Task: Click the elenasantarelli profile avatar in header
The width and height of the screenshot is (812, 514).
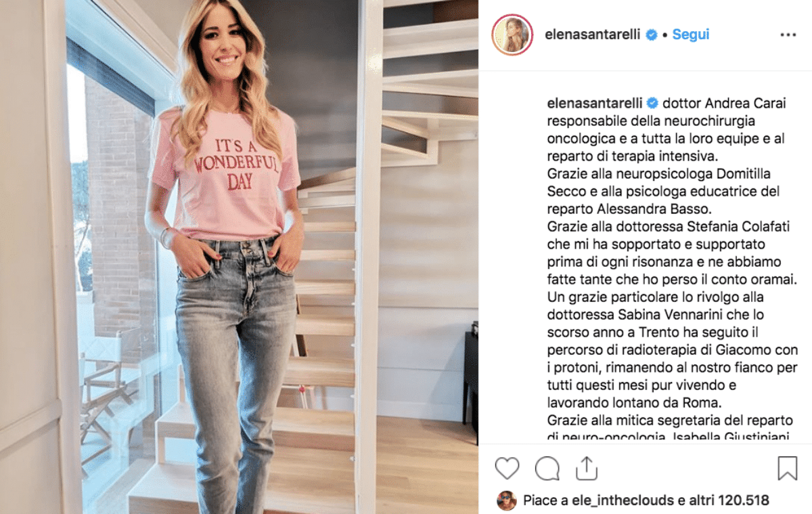Action: tap(512, 35)
